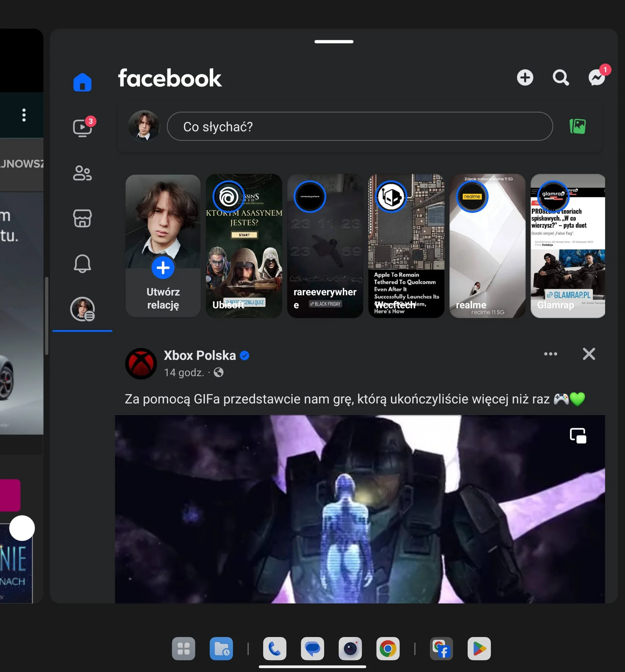Image resolution: width=625 pixels, height=672 pixels.
Task: Open the Friends tab
Action: coord(82,173)
